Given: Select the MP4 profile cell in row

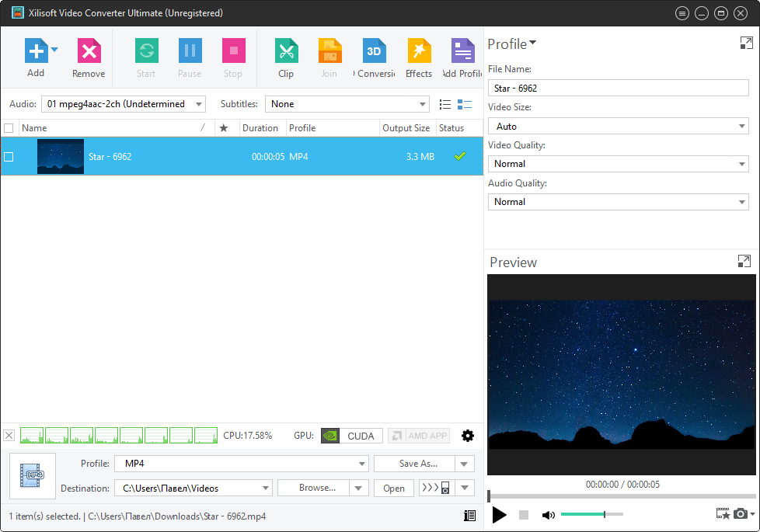Looking at the screenshot, I should pyautogui.click(x=298, y=157).
